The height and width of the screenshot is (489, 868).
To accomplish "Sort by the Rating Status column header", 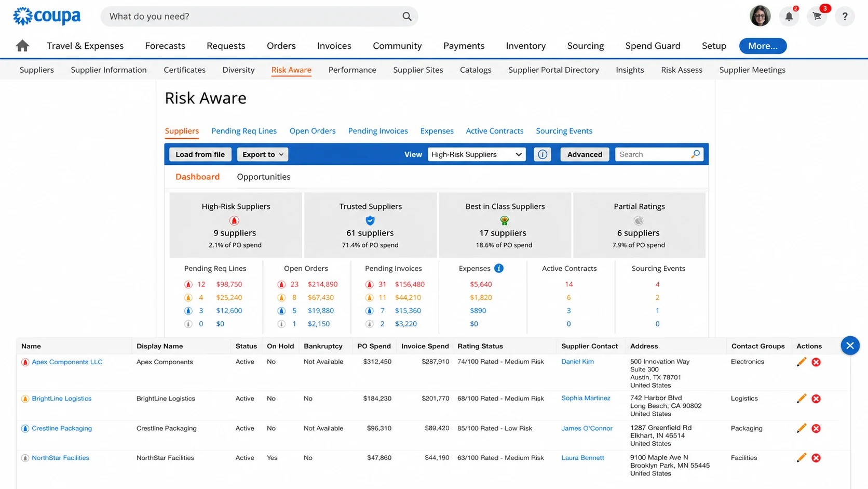I will pyautogui.click(x=480, y=346).
